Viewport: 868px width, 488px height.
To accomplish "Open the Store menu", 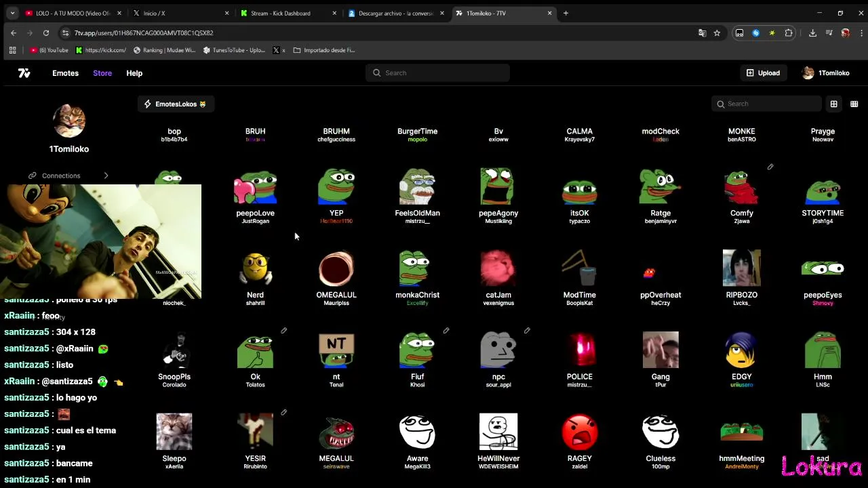I will [x=102, y=73].
